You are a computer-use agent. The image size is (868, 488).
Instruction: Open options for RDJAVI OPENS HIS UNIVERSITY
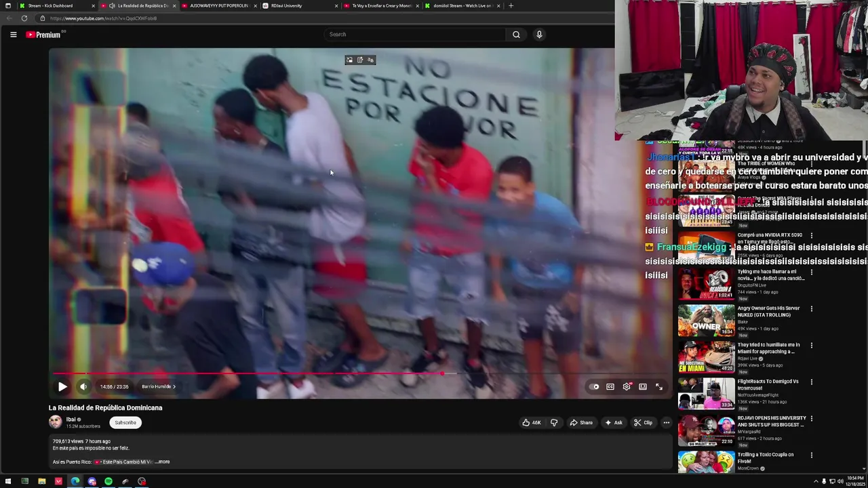coord(811,419)
